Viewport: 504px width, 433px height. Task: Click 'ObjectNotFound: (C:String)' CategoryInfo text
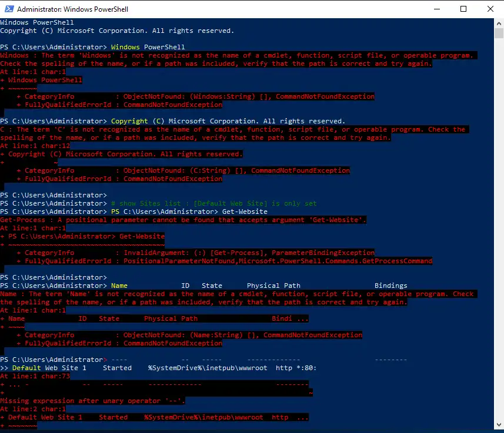click(x=177, y=170)
